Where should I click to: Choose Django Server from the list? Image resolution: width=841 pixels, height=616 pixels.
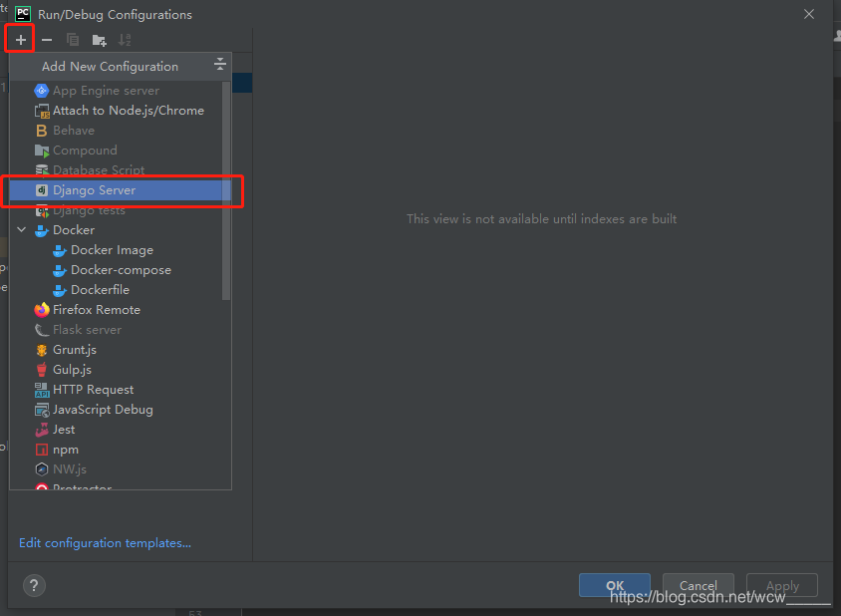(x=121, y=190)
